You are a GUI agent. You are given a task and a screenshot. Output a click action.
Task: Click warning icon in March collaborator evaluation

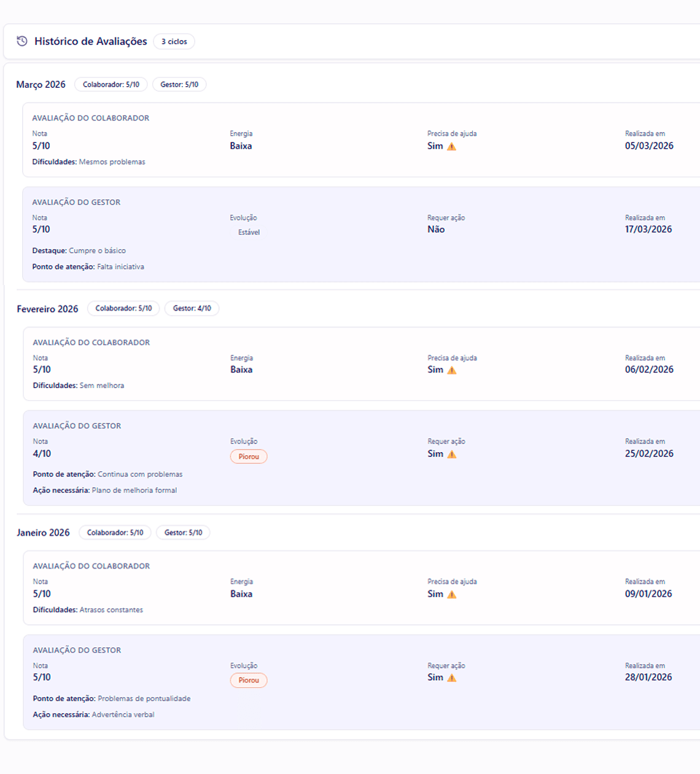[451, 146]
